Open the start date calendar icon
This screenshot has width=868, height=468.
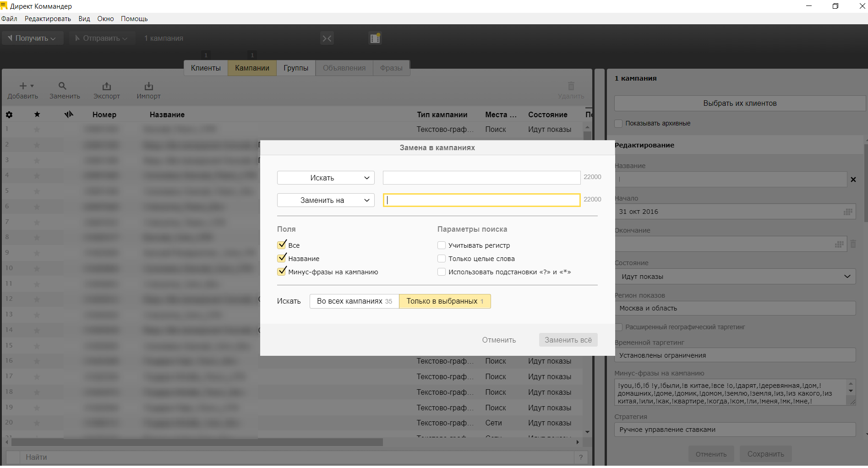pyautogui.click(x=848, y=212)
